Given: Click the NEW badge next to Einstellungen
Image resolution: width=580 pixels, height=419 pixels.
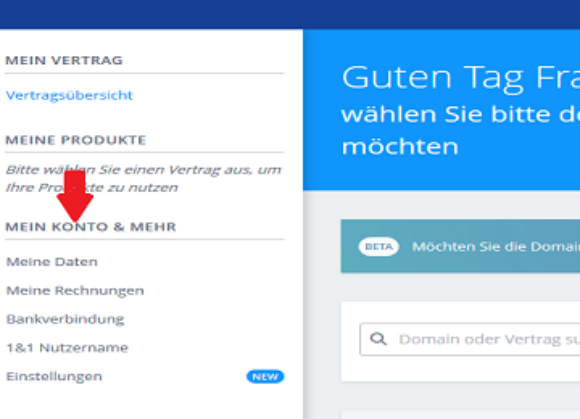Looking at the screenshot, I should point(265,376).
